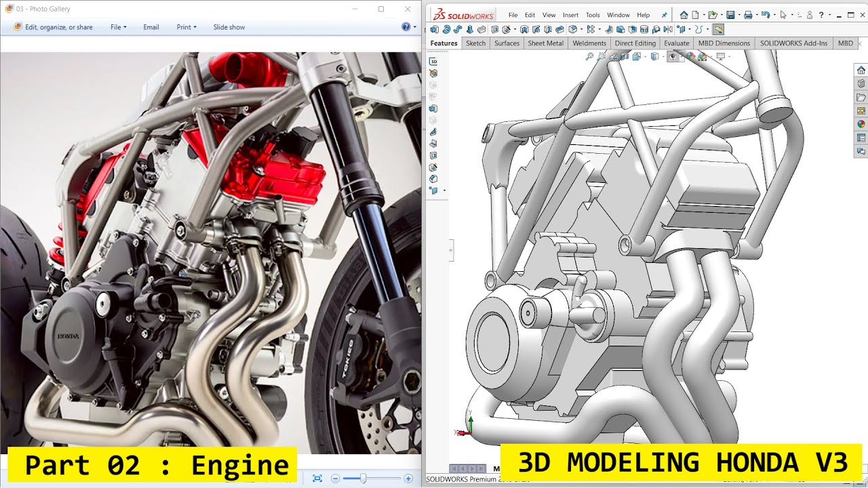Click the highlighted measure tool in toolbar

pos(718,29)
